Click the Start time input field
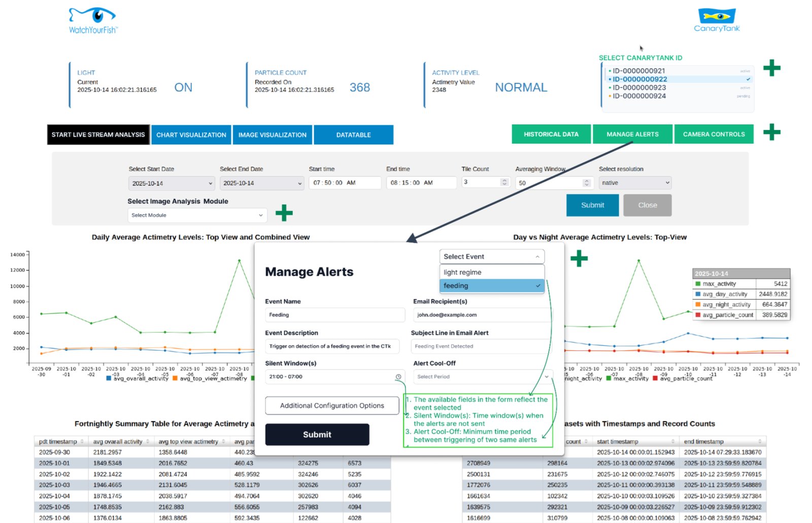The image size is (812, 523). pyautogui.click(x=345, y=183)
